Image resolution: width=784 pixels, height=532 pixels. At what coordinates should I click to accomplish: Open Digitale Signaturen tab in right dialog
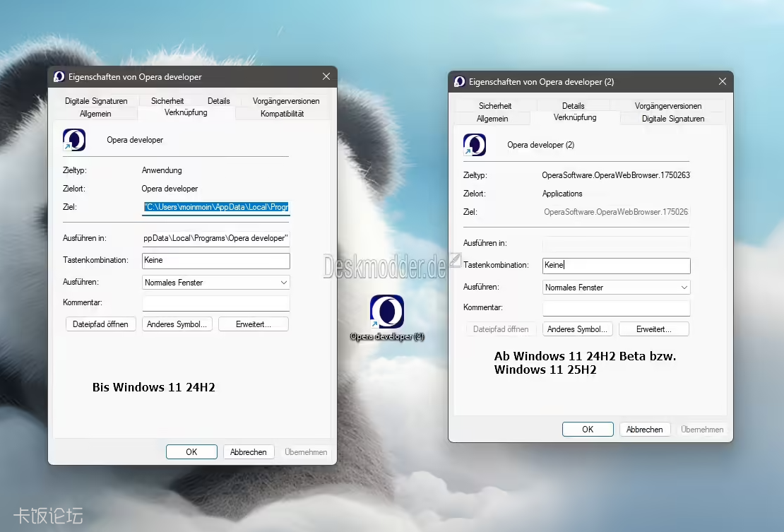[x=673, y=119]
